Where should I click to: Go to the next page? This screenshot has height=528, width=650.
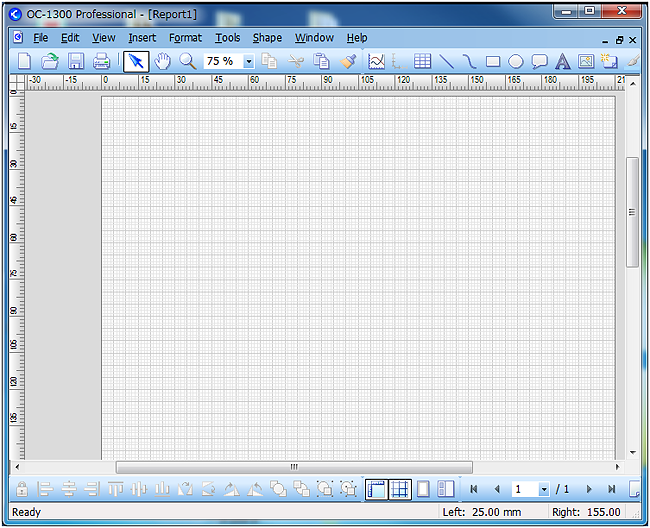point(589,490)
